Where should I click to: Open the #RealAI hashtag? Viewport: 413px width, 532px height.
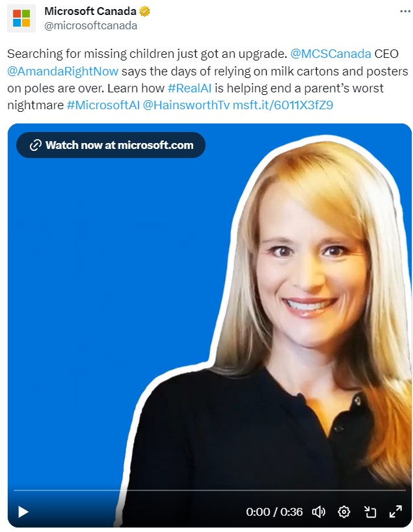(189, 88)
